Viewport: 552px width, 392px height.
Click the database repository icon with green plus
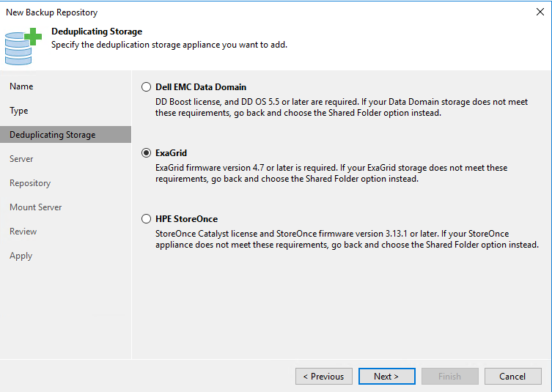[x=23, y=46]
